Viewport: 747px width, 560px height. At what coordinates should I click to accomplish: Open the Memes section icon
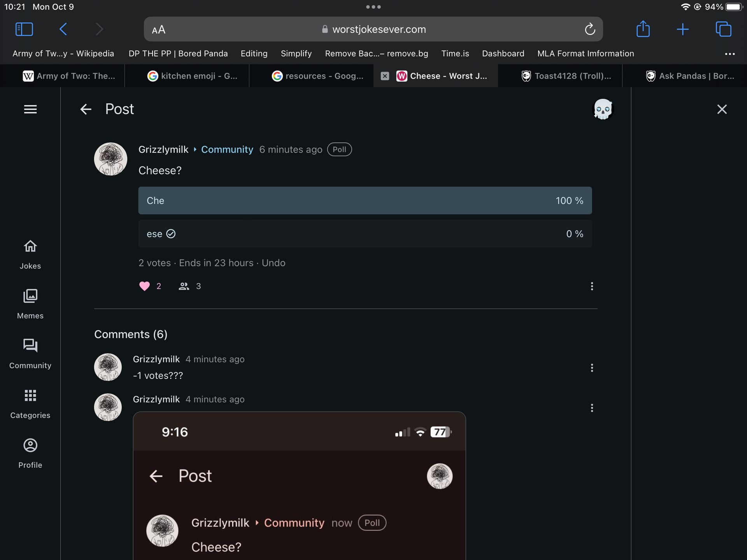(x=30, y=296)
